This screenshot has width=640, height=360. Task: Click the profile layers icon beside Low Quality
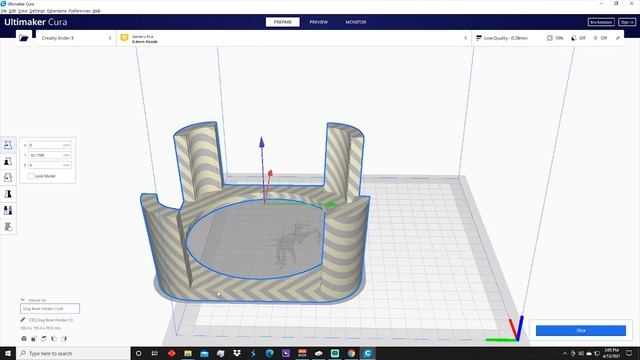click(x=479, y=38)
